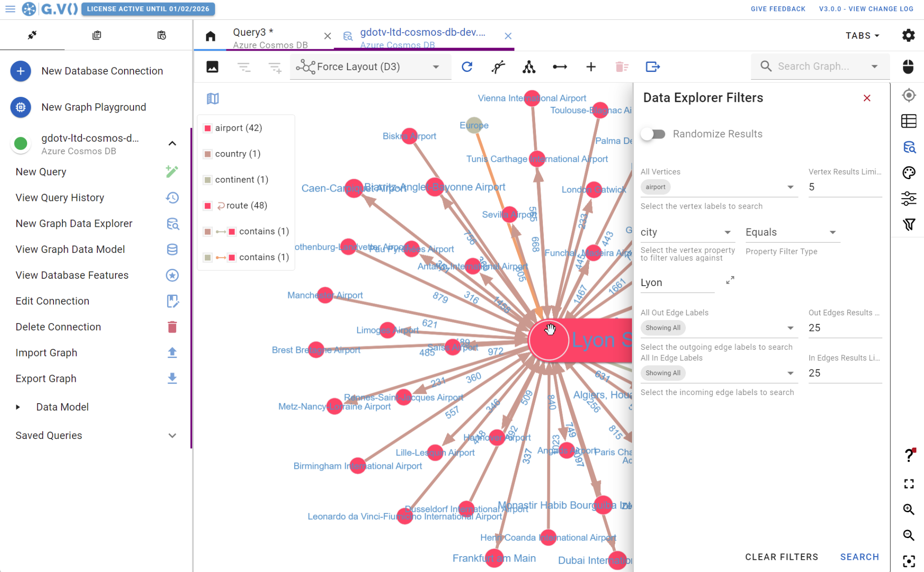Click the add node/element icon
This screenshot has height=572, width=924.
[x=591, y=66]
